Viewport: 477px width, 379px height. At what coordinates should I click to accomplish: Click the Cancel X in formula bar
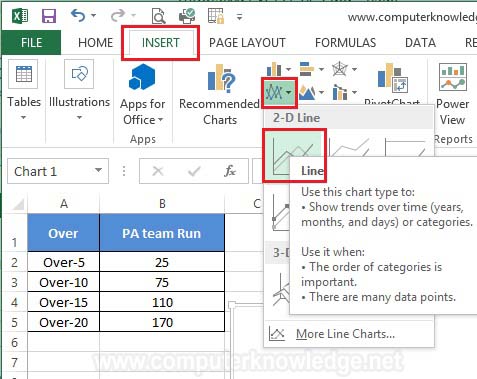click(158, 171)
